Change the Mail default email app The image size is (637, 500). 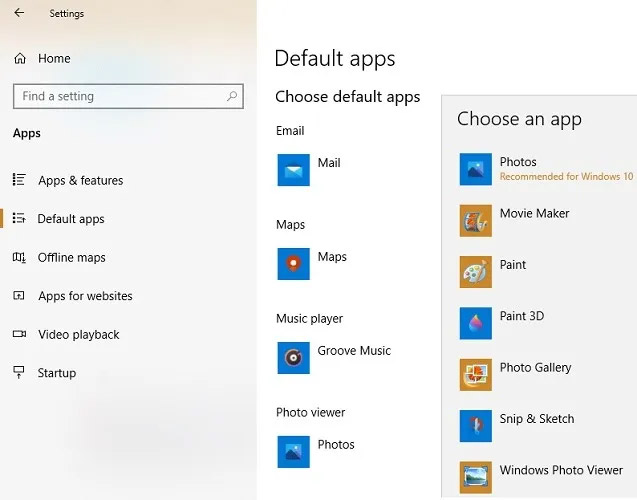(x=329, y=163)
